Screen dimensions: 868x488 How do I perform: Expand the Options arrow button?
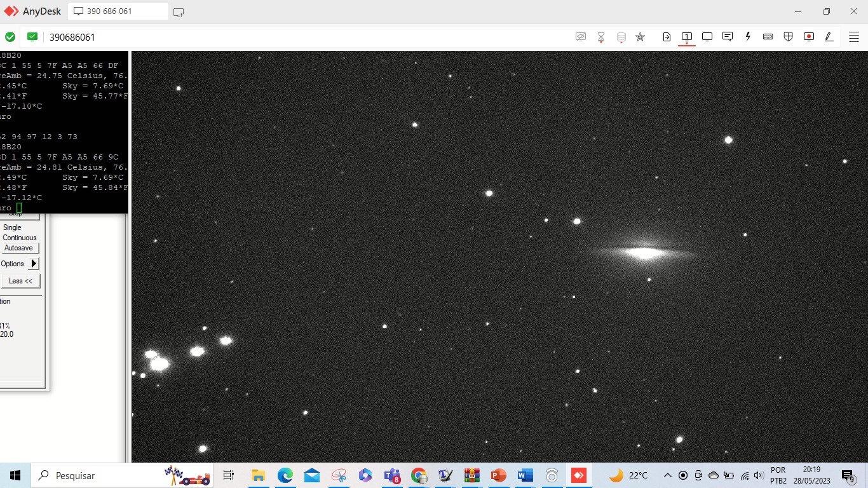(34, 264)
